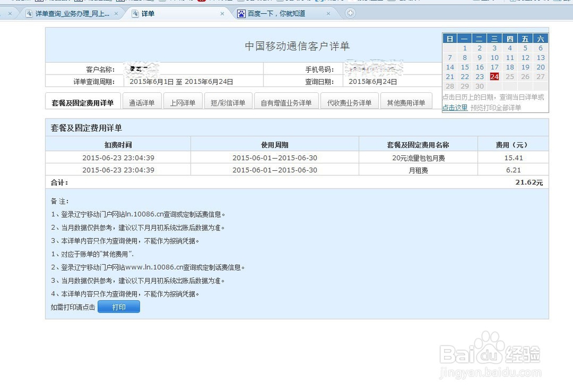The height and width of the screenshot is (392, 573).
Task: Select date 20 in the calendar
Action: tap(540, 67)
